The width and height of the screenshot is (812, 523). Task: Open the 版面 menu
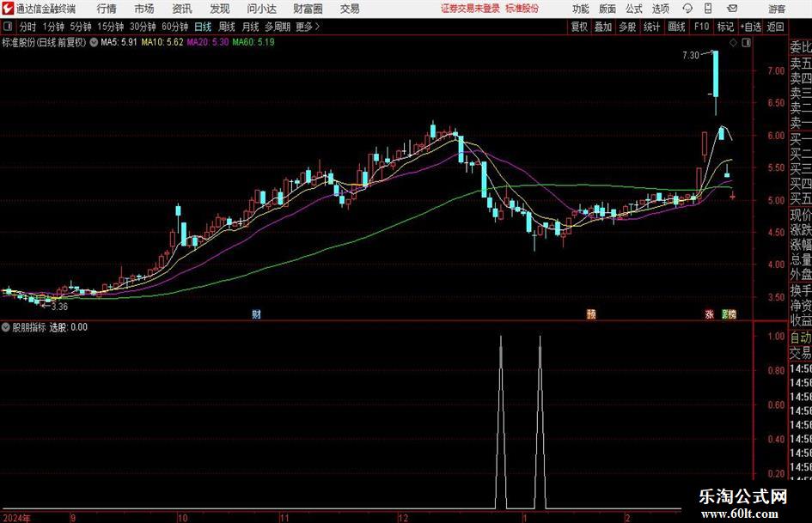point(607,9)
